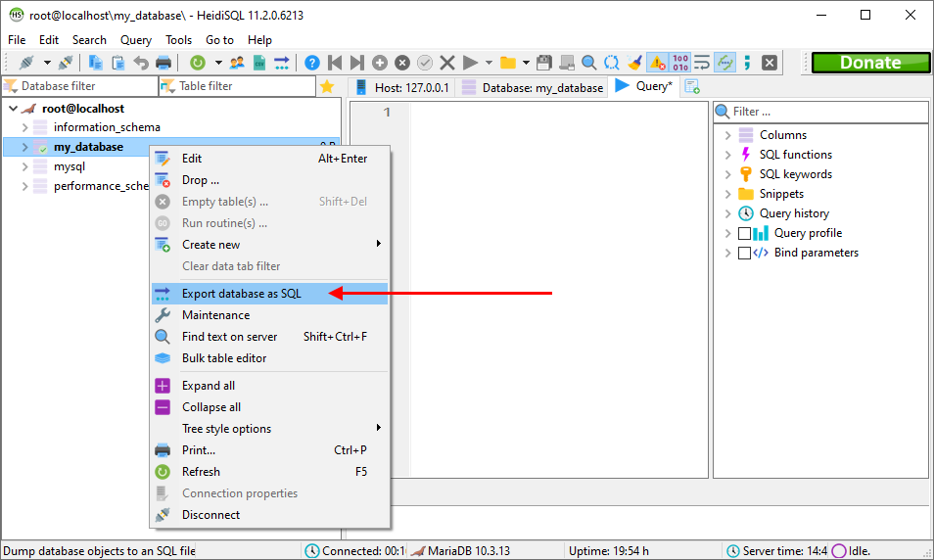Click the Undo arrow icon
The width and height of the screenshot is (934, 560).
point(141,63)
